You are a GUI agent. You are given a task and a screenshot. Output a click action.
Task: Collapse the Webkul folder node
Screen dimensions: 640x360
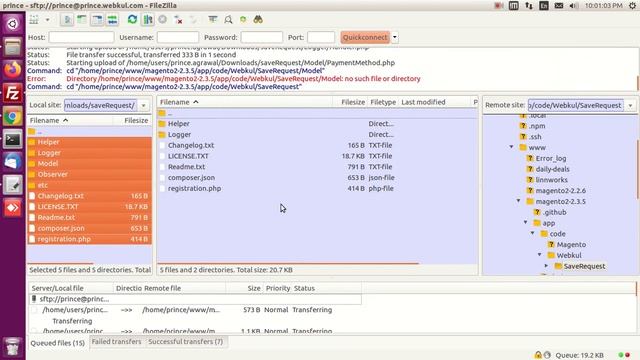540,255
